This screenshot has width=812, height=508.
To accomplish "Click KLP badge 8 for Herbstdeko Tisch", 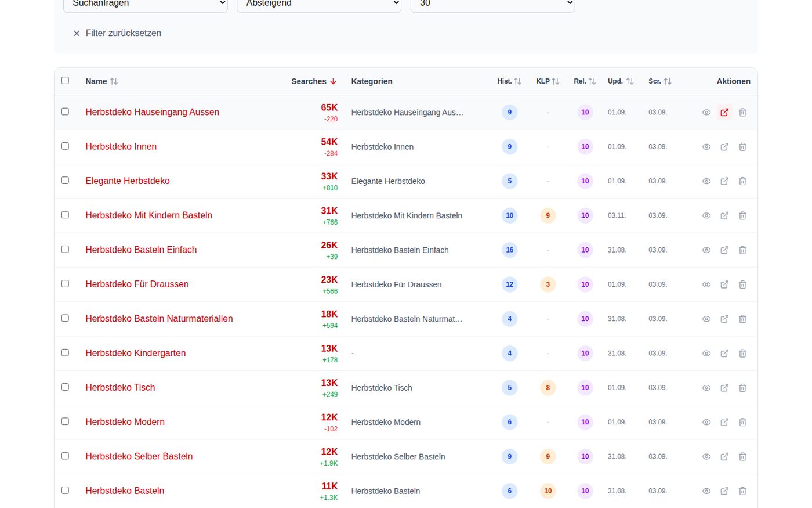I will (x=548, y=388).
